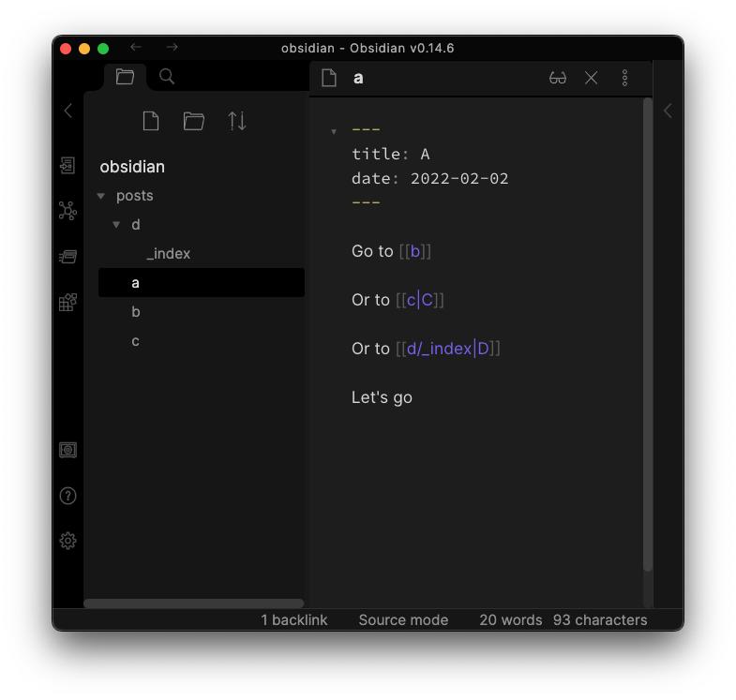The height and width of the screenshot is (700, 736).
Task: Follow the [[b]] link
Action: [415, 251]
